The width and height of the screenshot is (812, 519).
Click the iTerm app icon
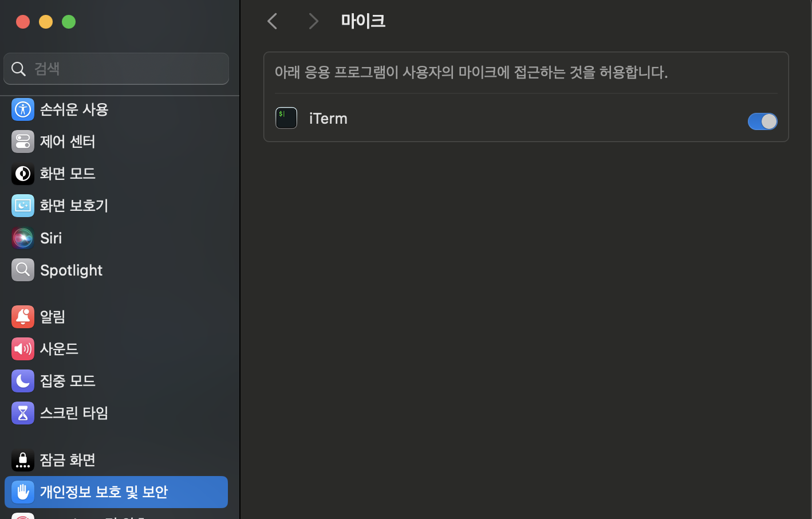click(x=286, y=118)
